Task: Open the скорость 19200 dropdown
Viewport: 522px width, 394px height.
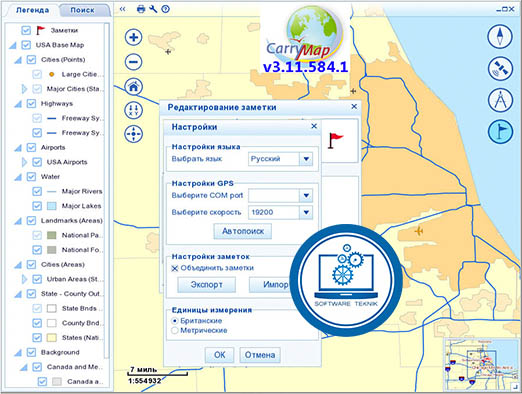Action: point(306,212)
